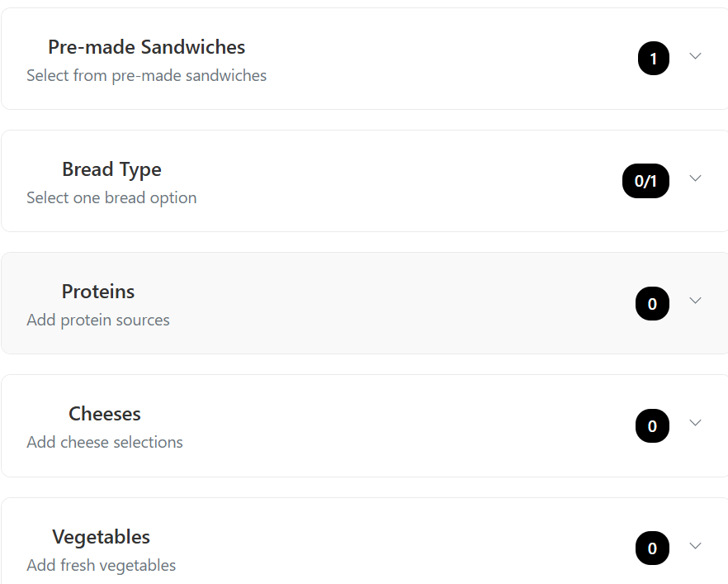Click the Vegetables count badge
This screenshot has height=584, width=728.
pos(652,548)
